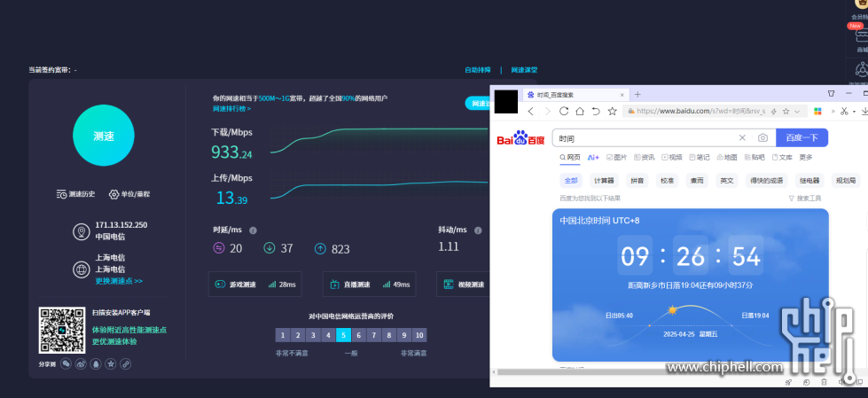This screenshot has height=398, width=868.
Task: Rate China Telecom with score 4
Action: tap(328, 335)
